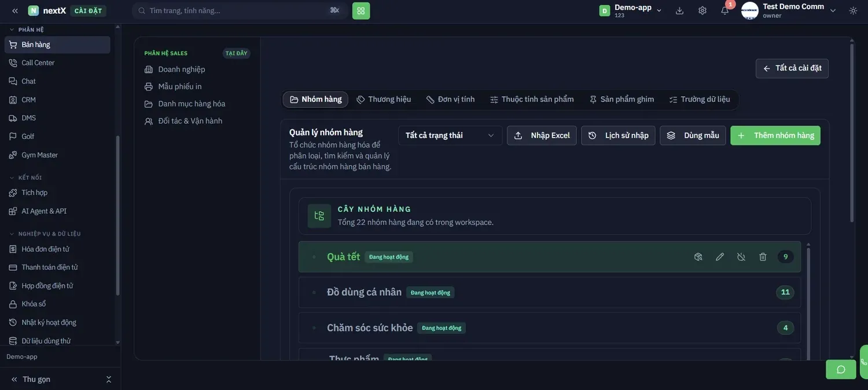
Task: Select Gym Master in the sidebar
Action: coord(57,155)
